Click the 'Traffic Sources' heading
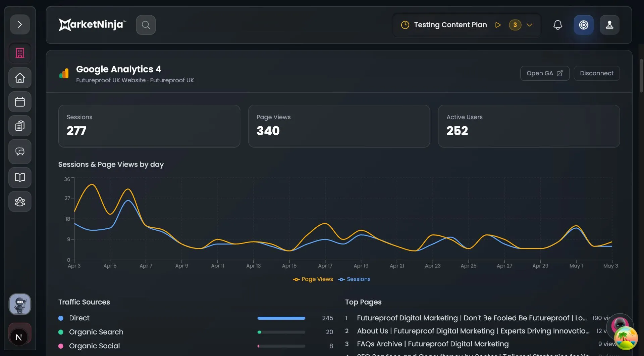Screen dimensions: 644x356 (x=84, y=302)
